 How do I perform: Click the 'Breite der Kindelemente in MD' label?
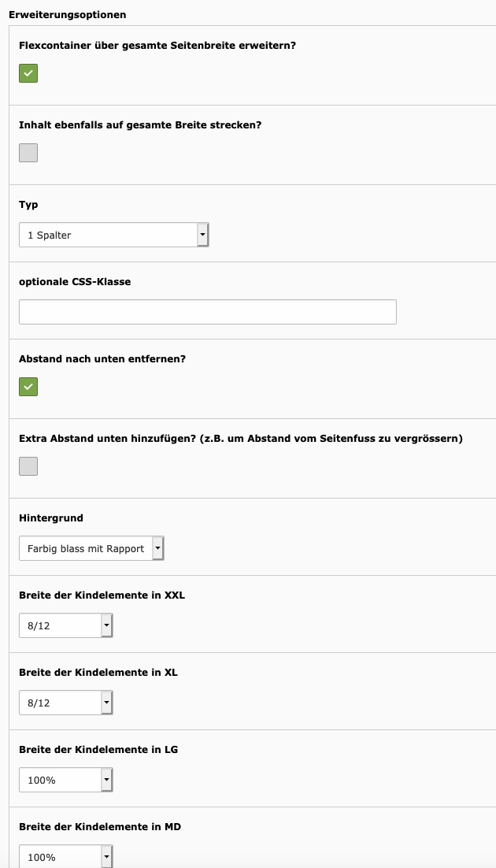pyautogui.click(x=99, y=826)
